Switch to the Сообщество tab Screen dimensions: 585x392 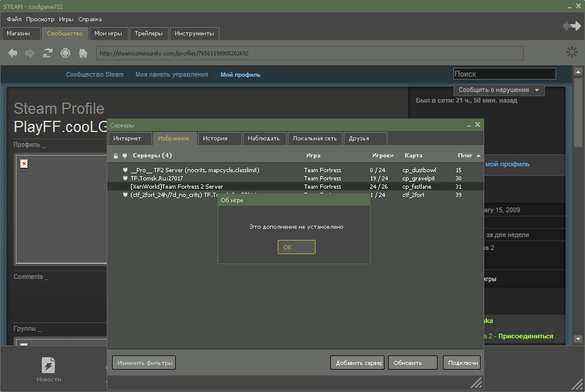click(x=65, y=34)
